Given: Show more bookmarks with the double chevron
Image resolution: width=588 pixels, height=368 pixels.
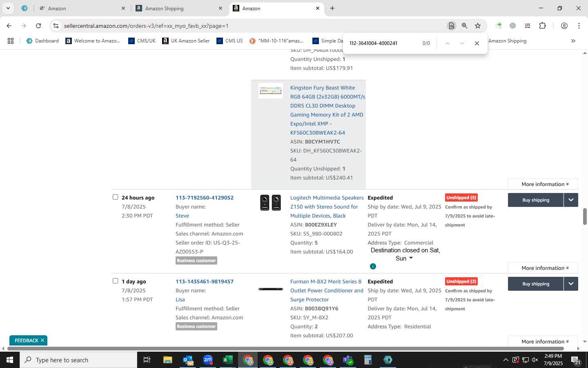Looking at the screenshot, I should (x=573, y=41).
